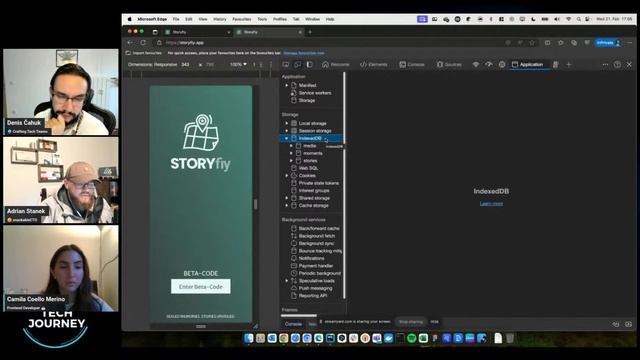
Task: Collapse the IndexedDB node
Action: tap(287, 138)
